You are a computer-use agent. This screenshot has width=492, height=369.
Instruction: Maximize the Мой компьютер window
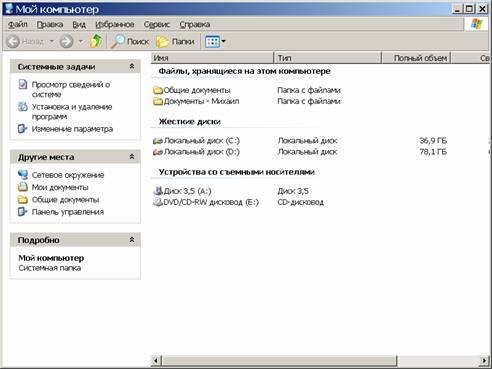point(469,9)
